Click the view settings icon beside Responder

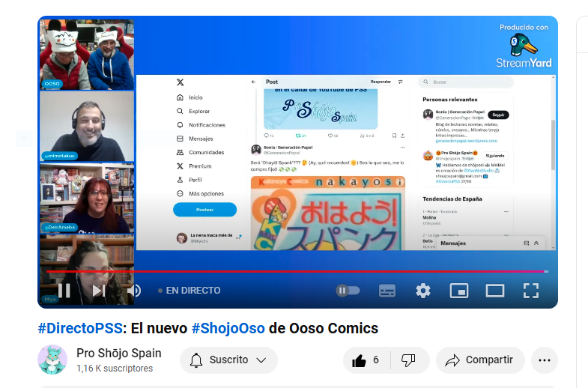click(401, 82)
